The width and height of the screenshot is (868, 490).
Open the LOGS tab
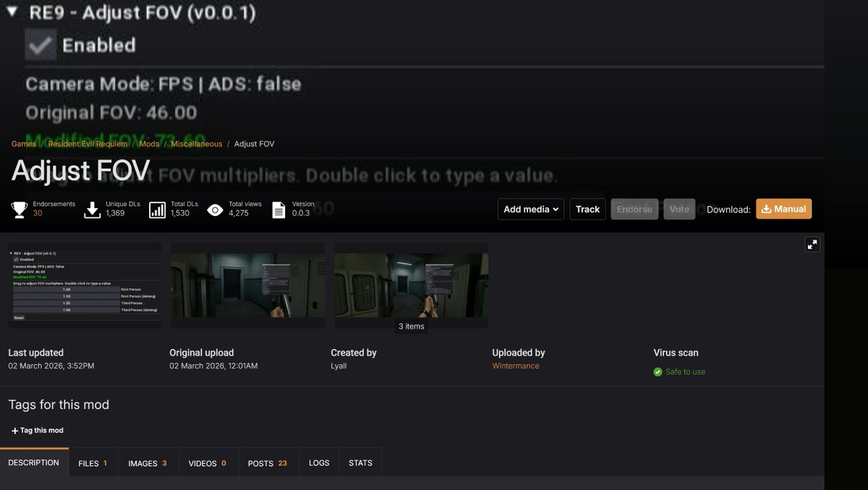319,463
